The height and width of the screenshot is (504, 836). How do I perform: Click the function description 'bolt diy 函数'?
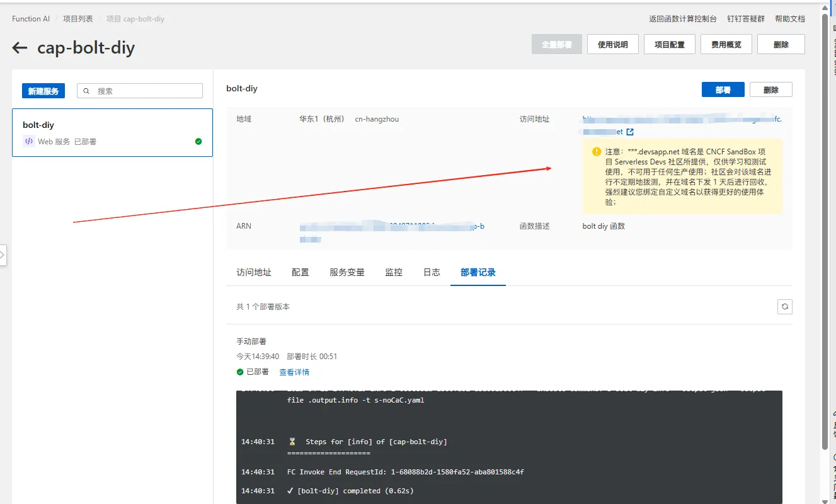pyautogui.click(x=604, y=226)
